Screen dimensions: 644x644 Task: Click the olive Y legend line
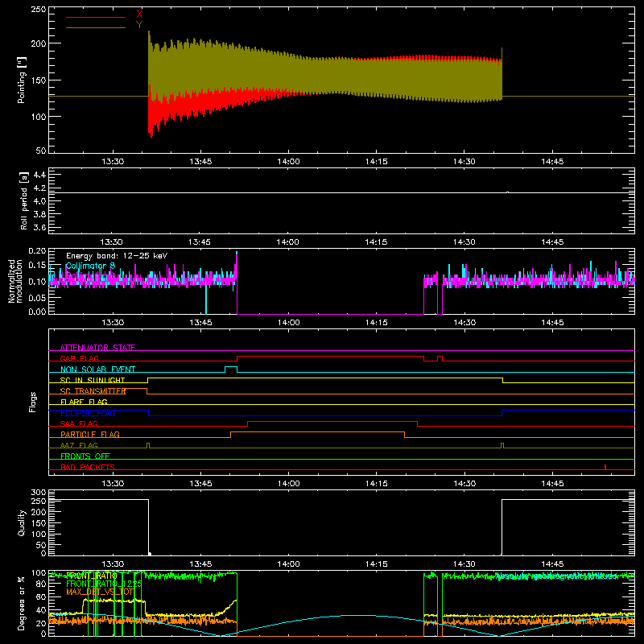point(96,28)
